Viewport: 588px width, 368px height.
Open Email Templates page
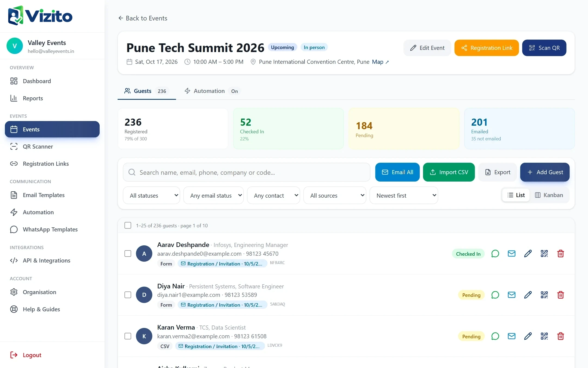[52, 195]
